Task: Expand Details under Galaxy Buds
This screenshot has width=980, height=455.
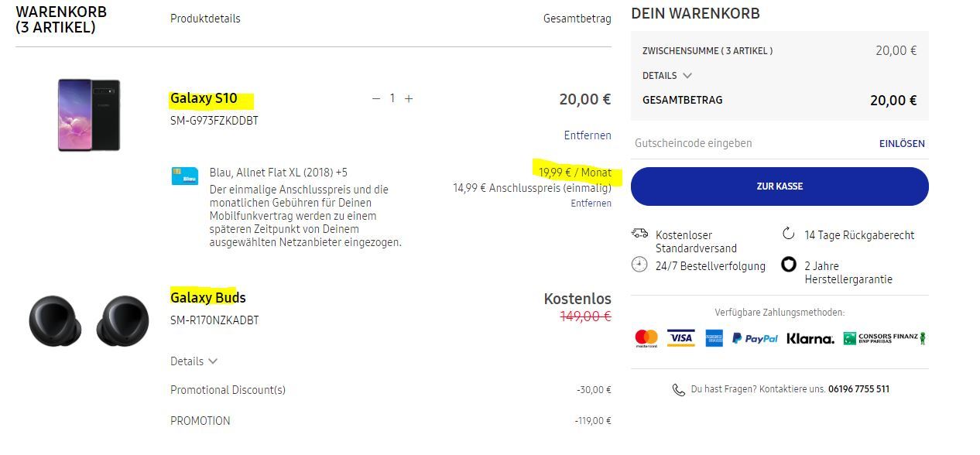Action: click(194, 361)
